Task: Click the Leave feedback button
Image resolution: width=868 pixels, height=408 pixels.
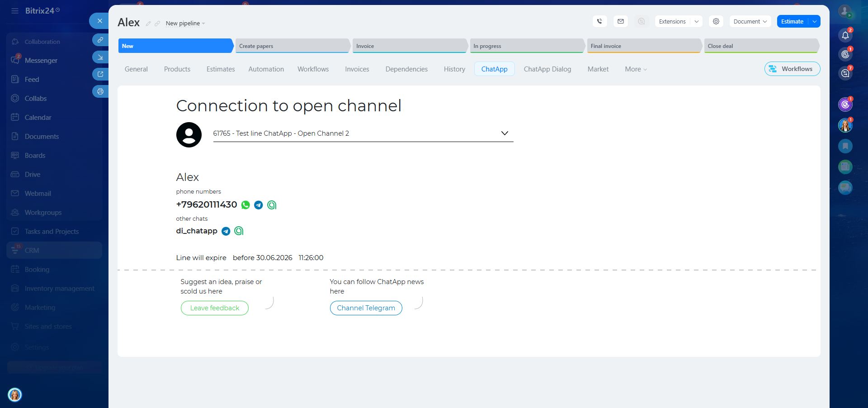Action: click(x=215, y=308)
